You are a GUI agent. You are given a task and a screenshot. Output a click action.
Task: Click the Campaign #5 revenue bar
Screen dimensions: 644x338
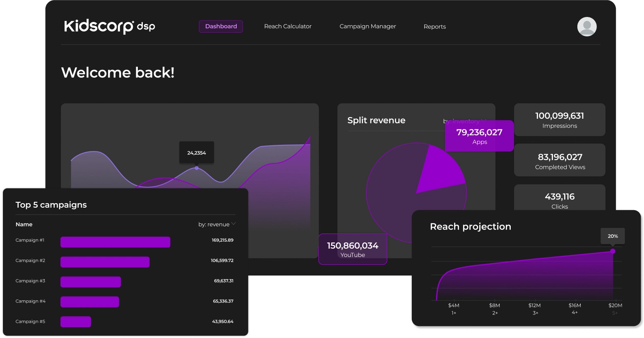click(76, 321)
